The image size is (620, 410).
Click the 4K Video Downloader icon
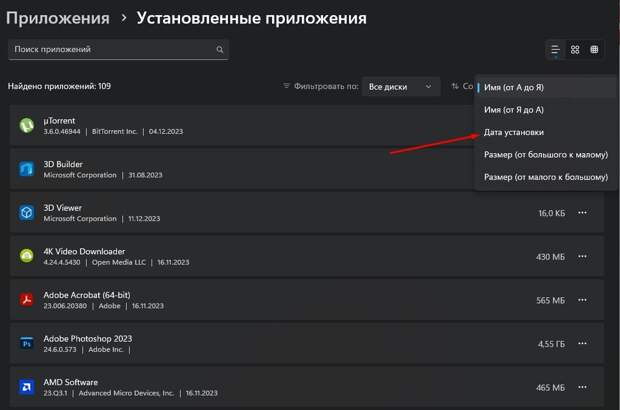tap(27, 256)
